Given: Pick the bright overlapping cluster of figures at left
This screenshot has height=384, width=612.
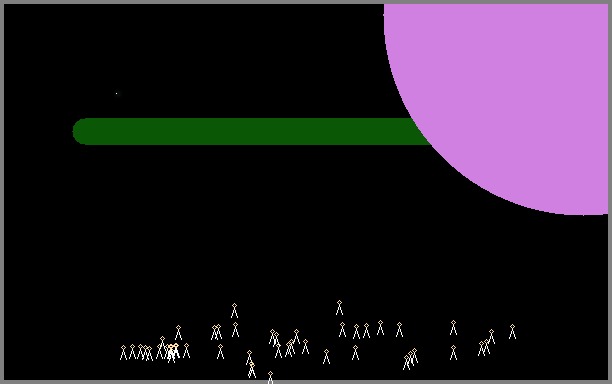Looking at the screenshot, I should [x=172, y=352].
